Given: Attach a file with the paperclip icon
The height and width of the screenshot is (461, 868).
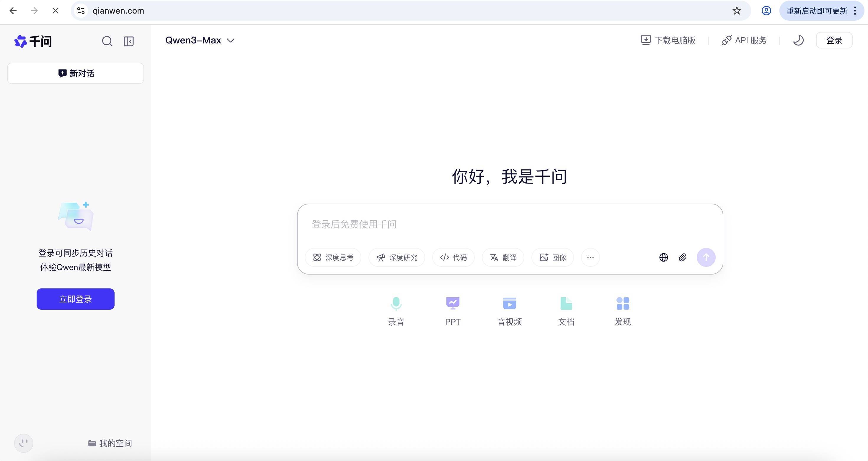Looking at the screenshot, I should click(683, 257).
